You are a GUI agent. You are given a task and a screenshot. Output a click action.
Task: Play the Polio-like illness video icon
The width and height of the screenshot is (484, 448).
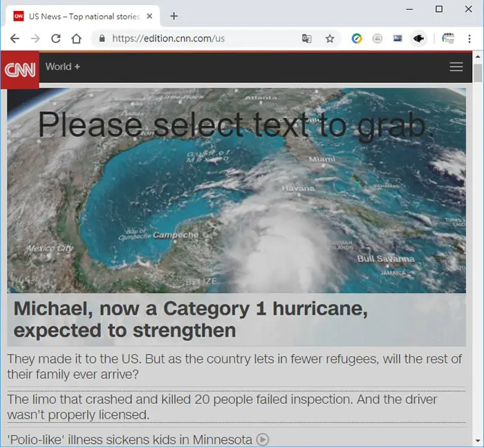[263, 440]
